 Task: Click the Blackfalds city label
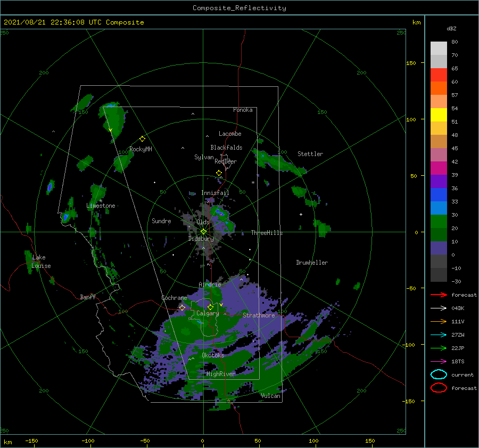click(x=226, y=148)
